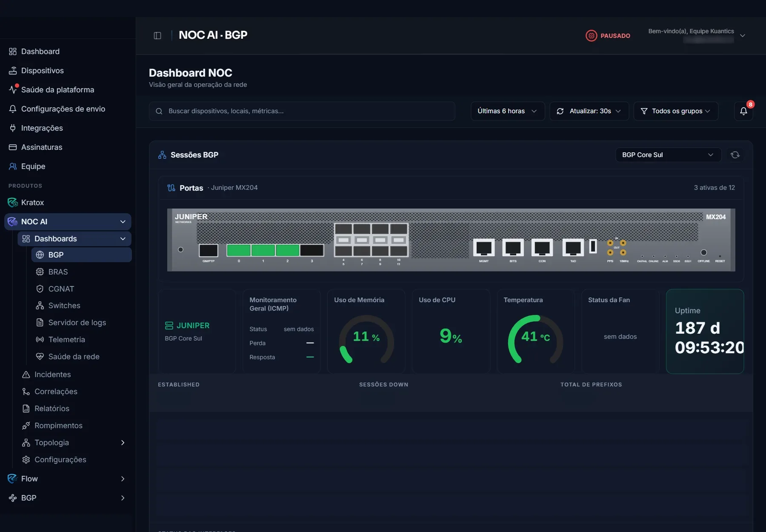Toggle the sidebar panel icon

[157, 35]
